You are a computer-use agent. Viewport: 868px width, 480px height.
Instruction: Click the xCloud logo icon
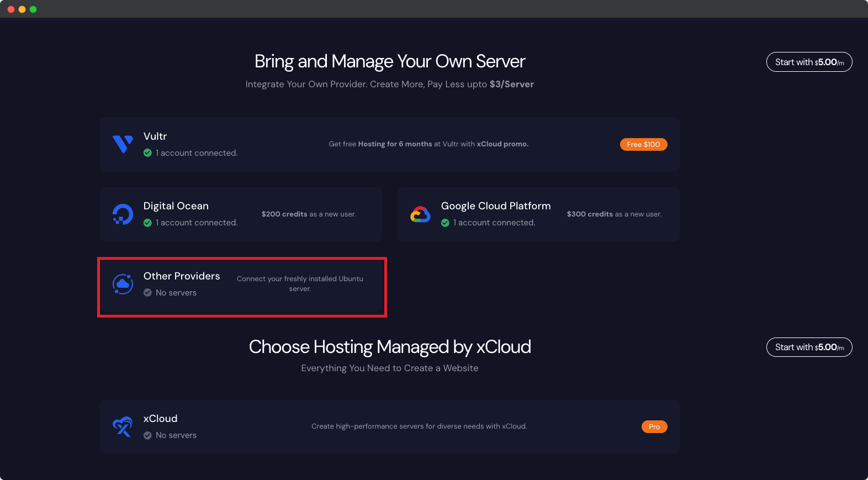123,426
